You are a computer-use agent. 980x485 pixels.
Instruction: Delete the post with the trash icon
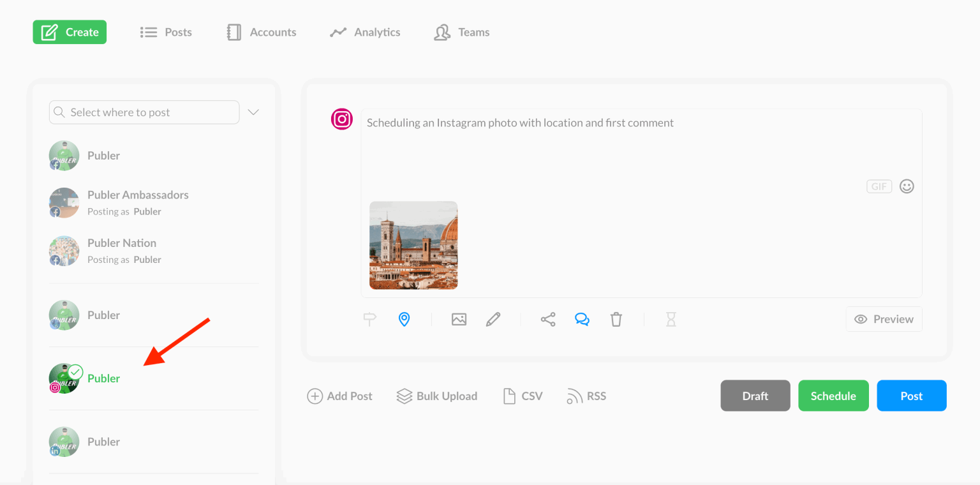click(x=616, y=318)
